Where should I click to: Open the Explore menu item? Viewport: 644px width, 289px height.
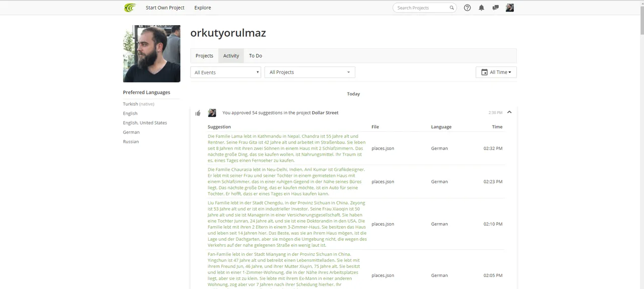(x=203, y=8)
